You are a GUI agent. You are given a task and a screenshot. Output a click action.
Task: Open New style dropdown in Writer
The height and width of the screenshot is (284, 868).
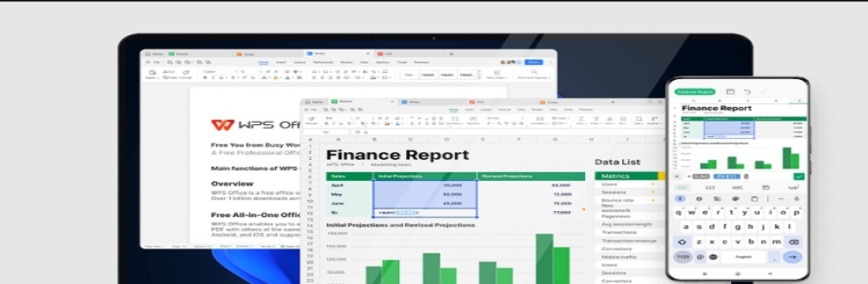coord(497,74)
